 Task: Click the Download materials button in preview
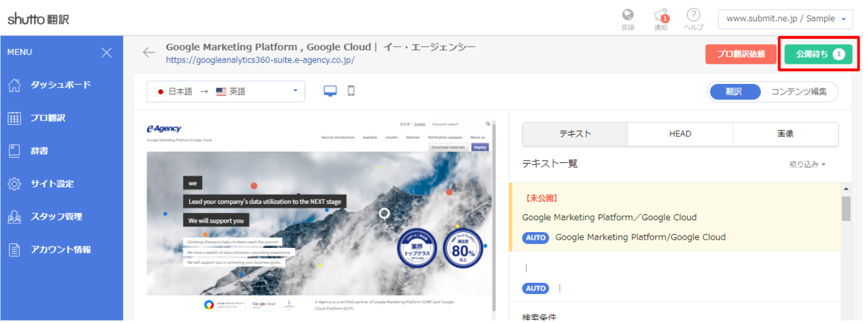[x=448, y=147]
